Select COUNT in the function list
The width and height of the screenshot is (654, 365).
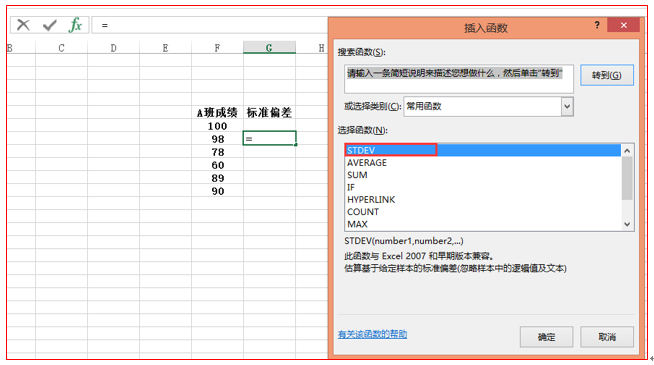[x=483, y=212]
